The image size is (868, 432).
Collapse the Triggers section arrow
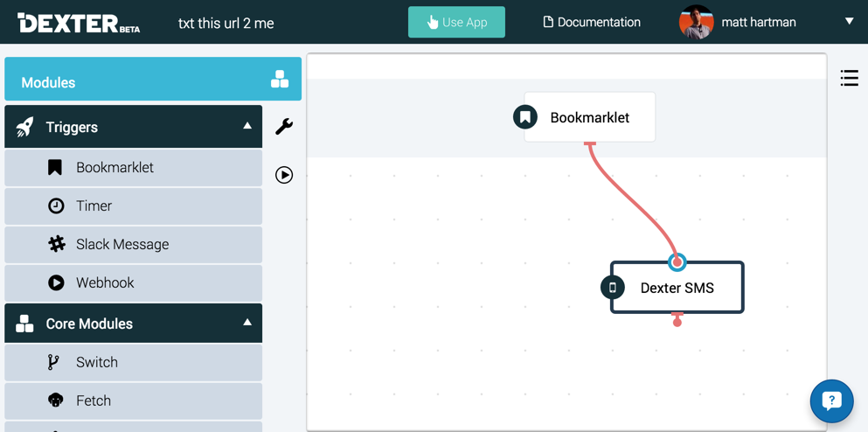point(247,126)
